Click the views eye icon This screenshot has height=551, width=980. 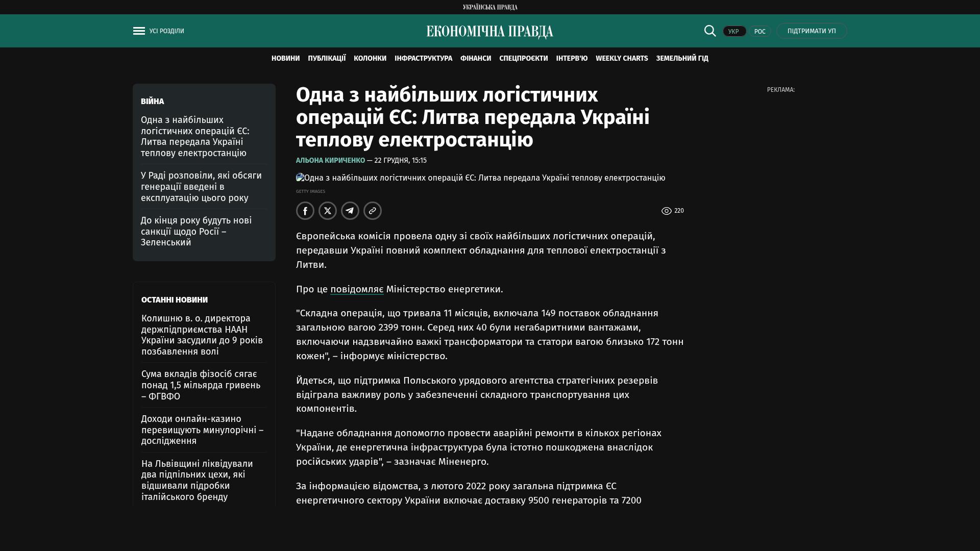(x=667, y=211)
